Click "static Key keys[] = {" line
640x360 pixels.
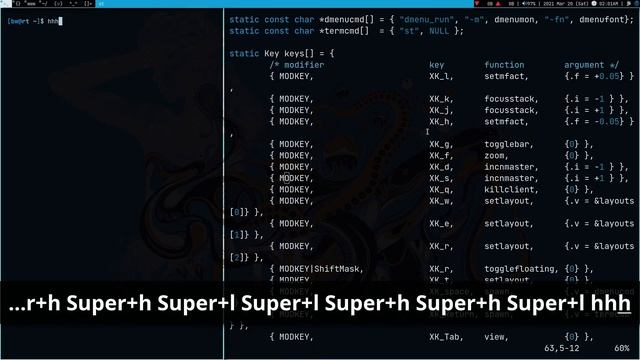coord(282,53)
